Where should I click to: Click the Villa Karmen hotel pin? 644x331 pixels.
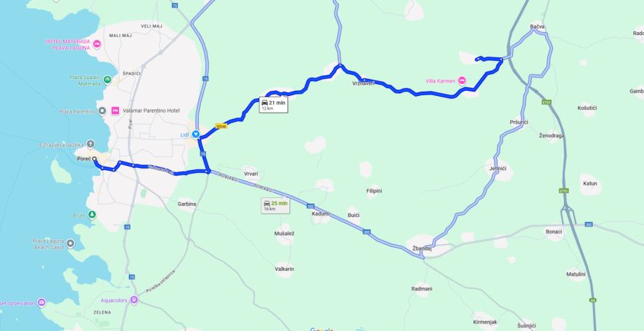point(462,80)
